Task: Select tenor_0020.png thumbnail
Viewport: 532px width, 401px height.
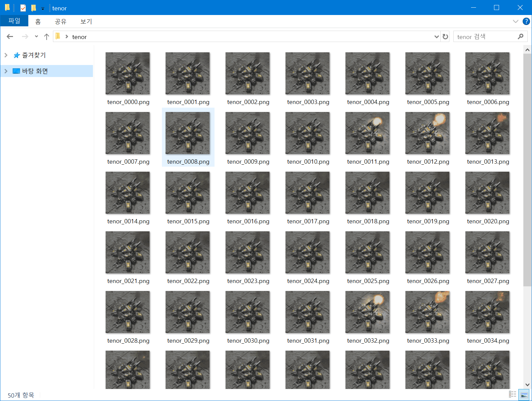Action: tap(487, 193)
